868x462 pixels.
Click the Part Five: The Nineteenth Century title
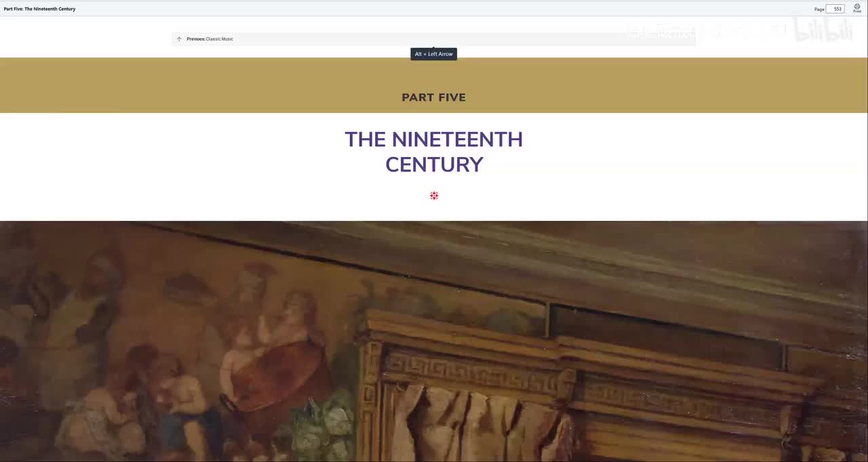(x=39, y=9)
